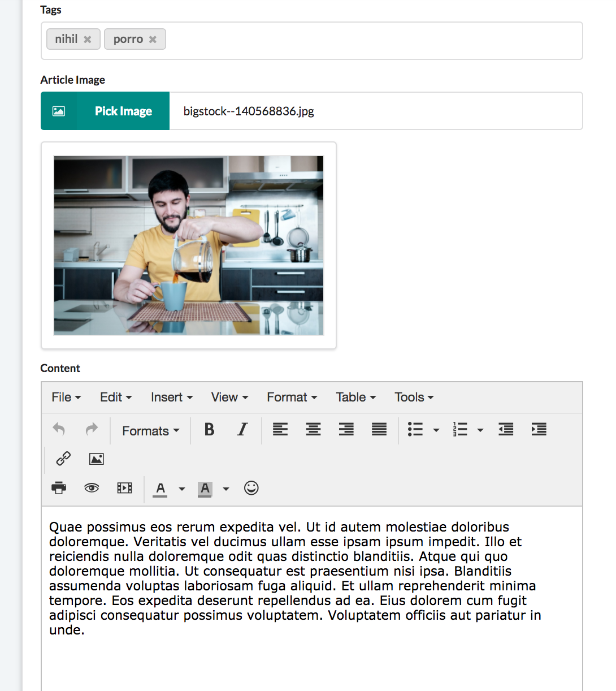Viewport: 616px width, 691px height.
Task: Open the Table menu
Action: click(355, 397)
